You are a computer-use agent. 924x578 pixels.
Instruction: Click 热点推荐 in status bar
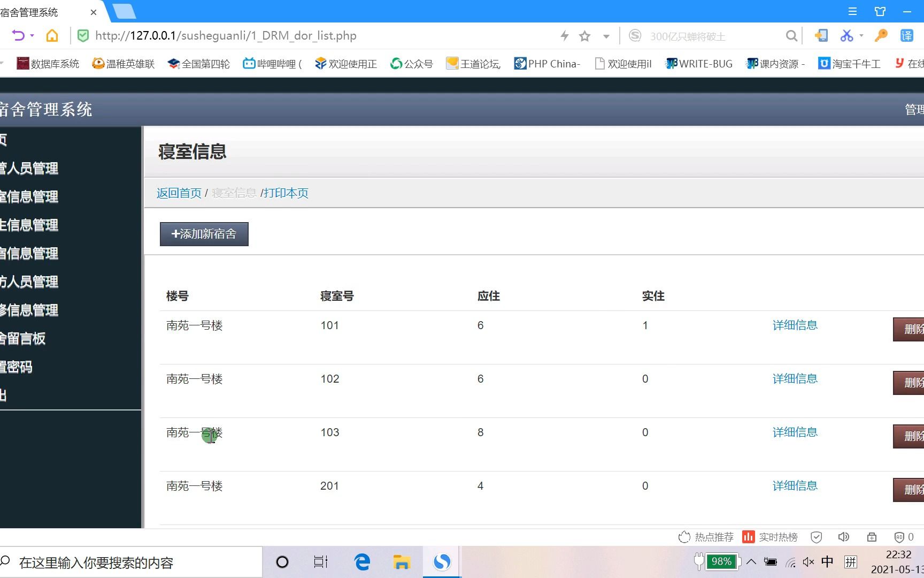click(706, 537)
